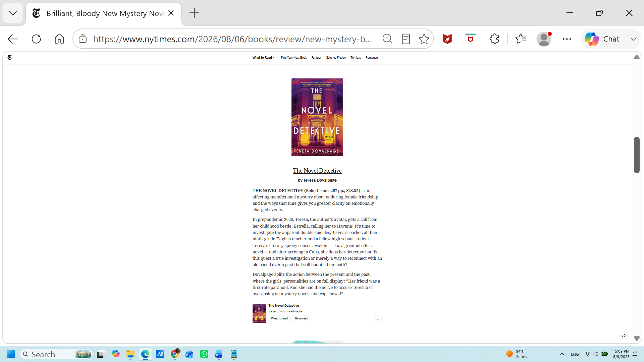The image size is (644, 362).
Task: Click the taskbar Search box
Action: coord(56,354)
